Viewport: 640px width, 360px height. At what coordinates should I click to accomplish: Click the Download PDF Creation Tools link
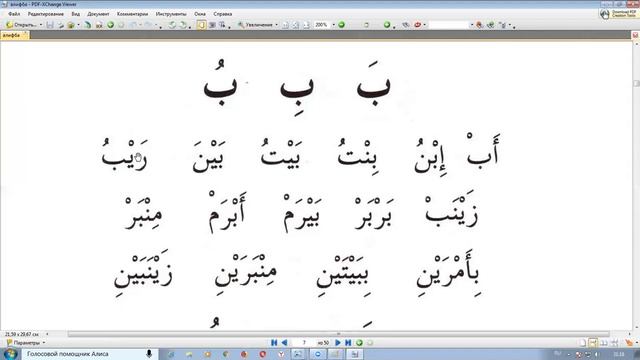click(619, 14)
